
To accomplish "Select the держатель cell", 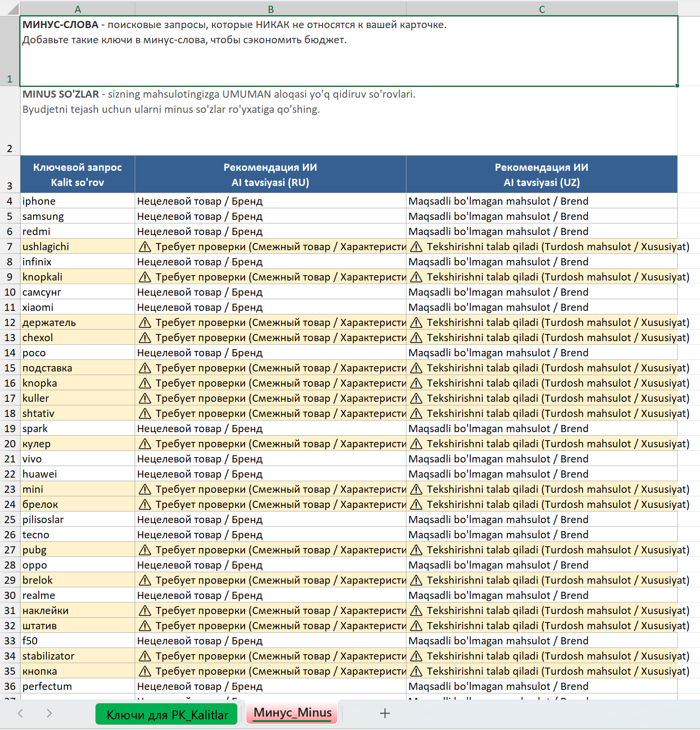I will click(78, 322).
